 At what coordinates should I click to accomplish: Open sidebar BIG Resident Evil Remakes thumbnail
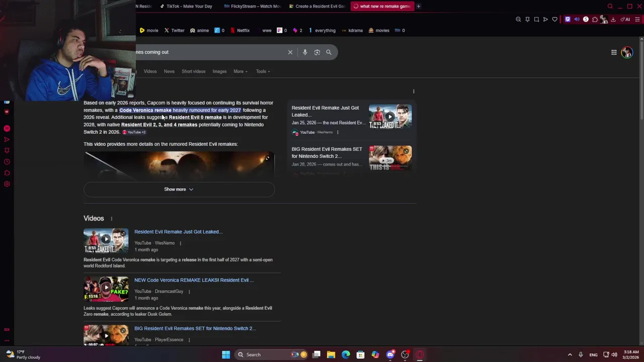390,158
